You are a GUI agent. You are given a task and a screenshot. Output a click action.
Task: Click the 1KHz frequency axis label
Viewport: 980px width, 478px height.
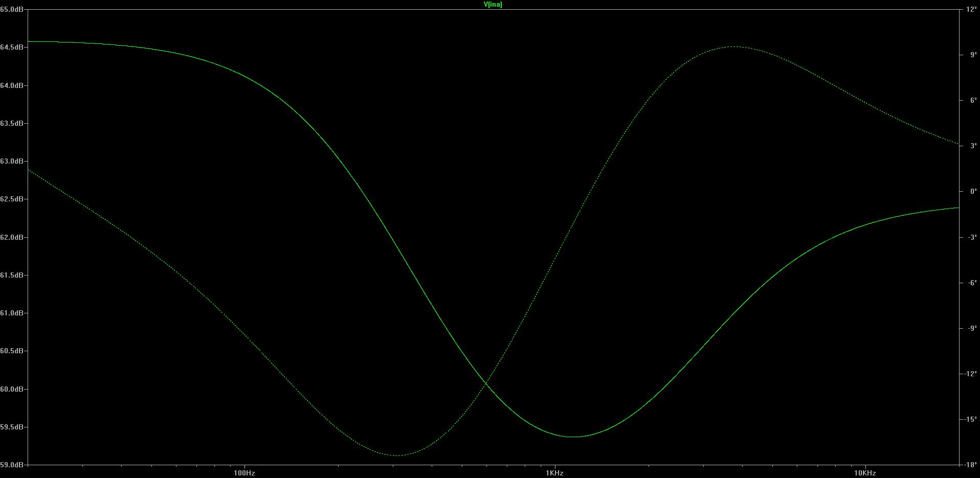click(x=554, y=473)
